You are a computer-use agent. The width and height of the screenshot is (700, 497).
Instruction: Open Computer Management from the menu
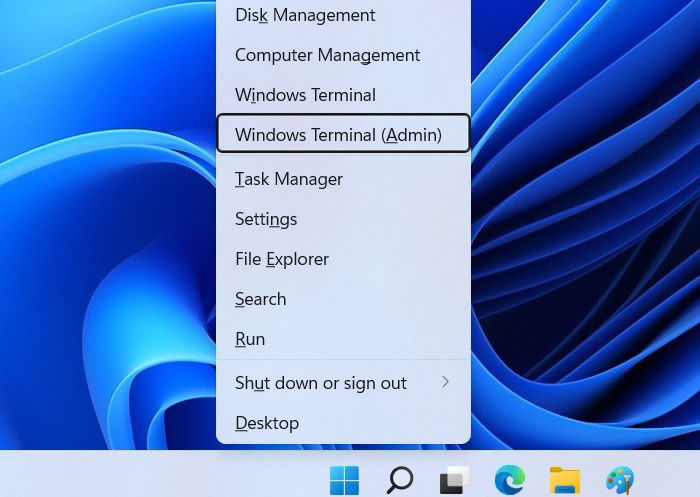point(343,55)
